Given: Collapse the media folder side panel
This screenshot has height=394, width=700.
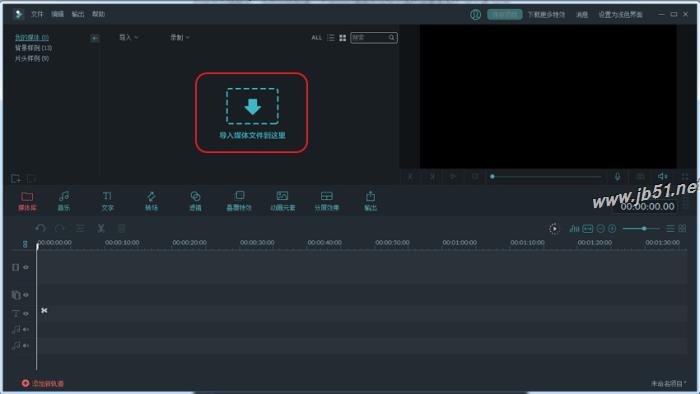Looking at the screenshot, I should click(95, 38).
